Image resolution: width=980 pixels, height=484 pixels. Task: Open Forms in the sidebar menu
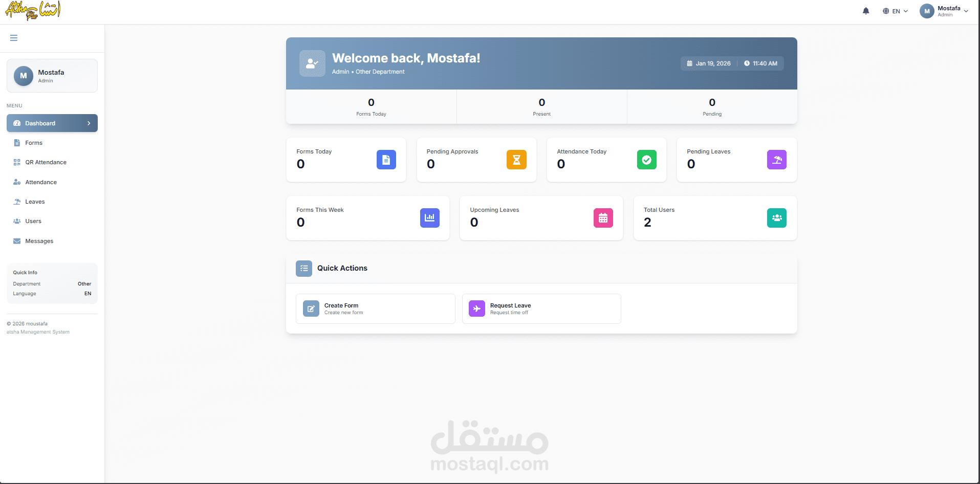pos(52,143)
